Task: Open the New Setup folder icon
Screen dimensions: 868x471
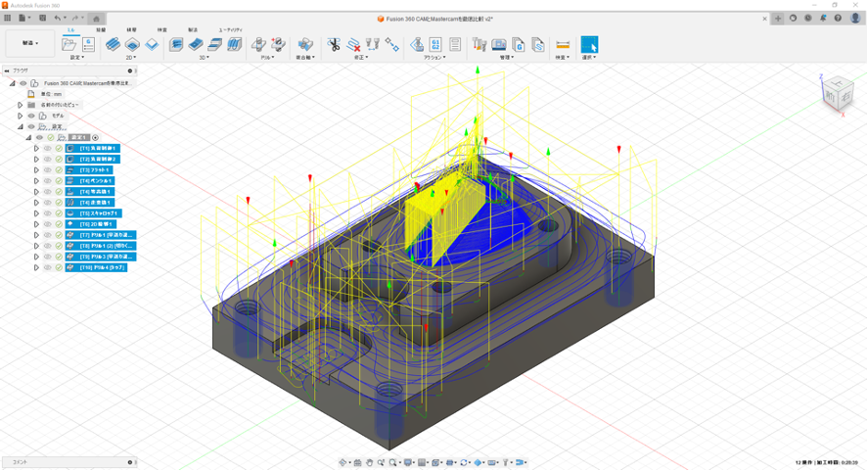Action: point(69,44)
